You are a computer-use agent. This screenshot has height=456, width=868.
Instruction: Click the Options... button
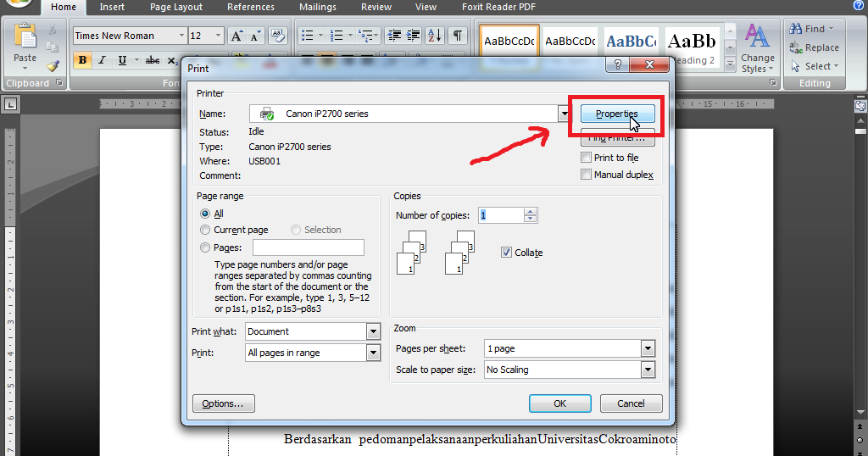pyautogui.click(x=223, y=403)
